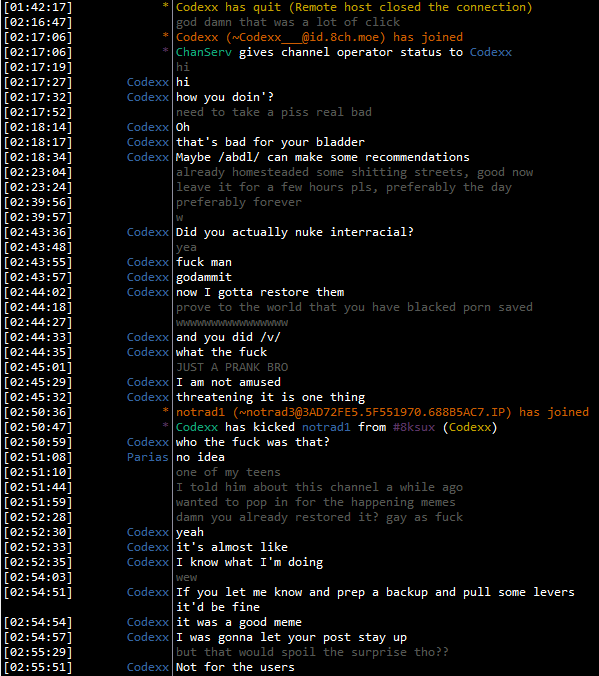Click Codexx nick beside 'who the fuck was that?'

pos(147,442)
